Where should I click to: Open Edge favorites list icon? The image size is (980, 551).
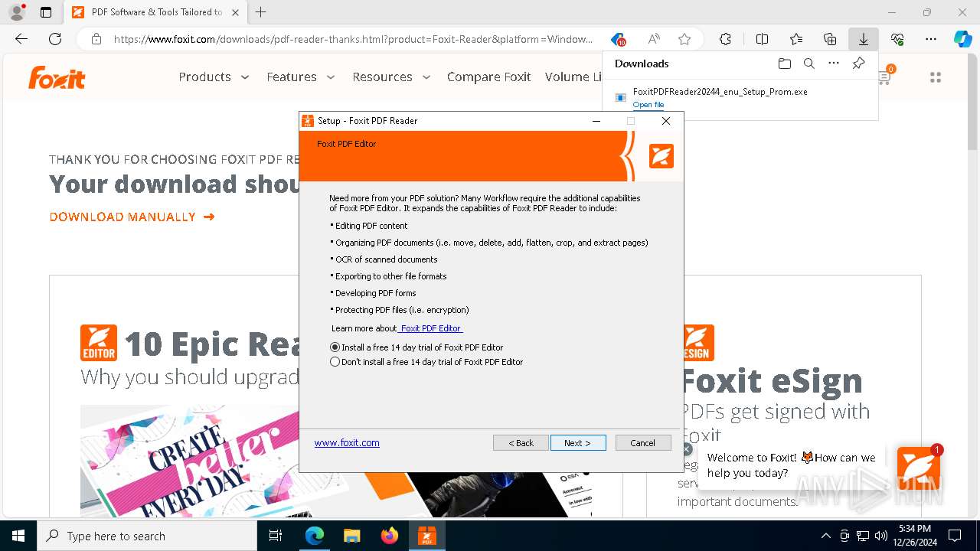pyautogui.click(x=796, y=39)
